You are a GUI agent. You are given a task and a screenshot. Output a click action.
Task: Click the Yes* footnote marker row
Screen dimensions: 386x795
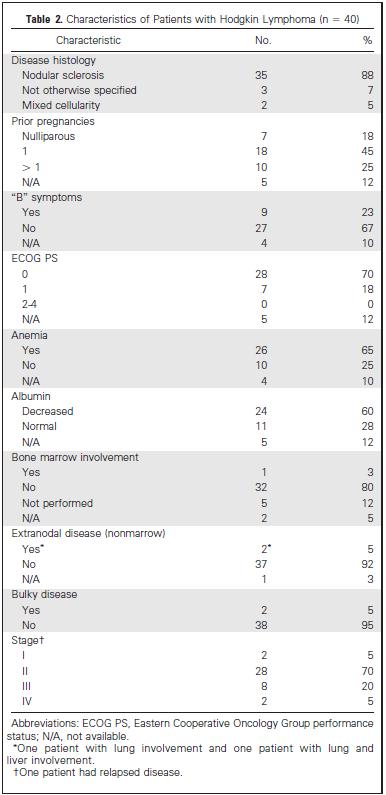pyautogui.click(x=193, y=549)
